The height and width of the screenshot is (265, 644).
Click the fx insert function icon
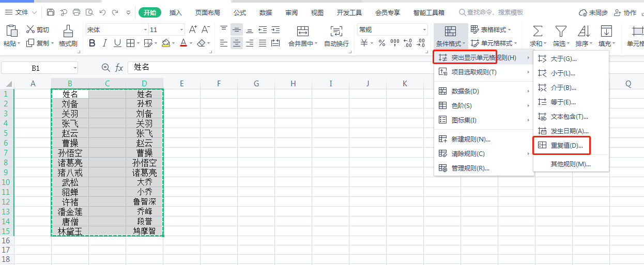tap(119, 67)
